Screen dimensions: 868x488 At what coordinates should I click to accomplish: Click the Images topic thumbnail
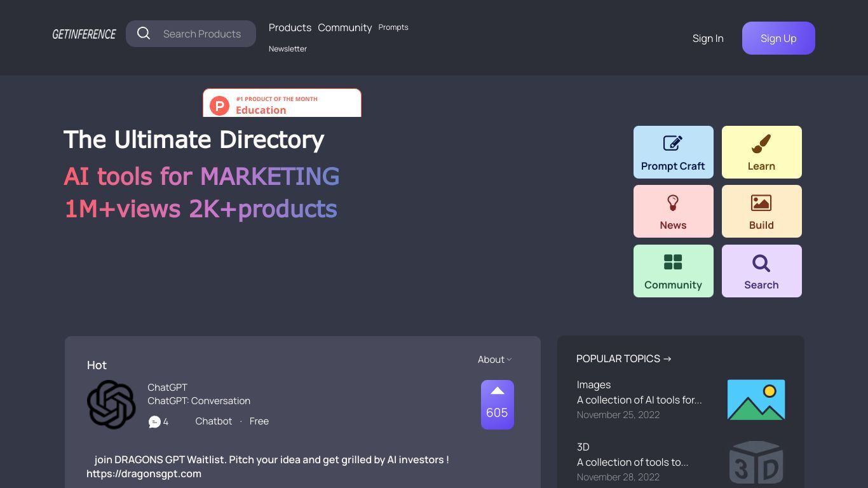pyautogui.click(x=756, y=400)
